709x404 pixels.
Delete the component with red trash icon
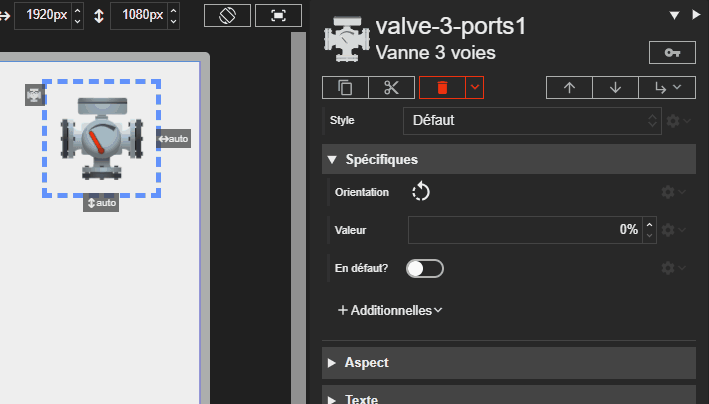(442, 87)
